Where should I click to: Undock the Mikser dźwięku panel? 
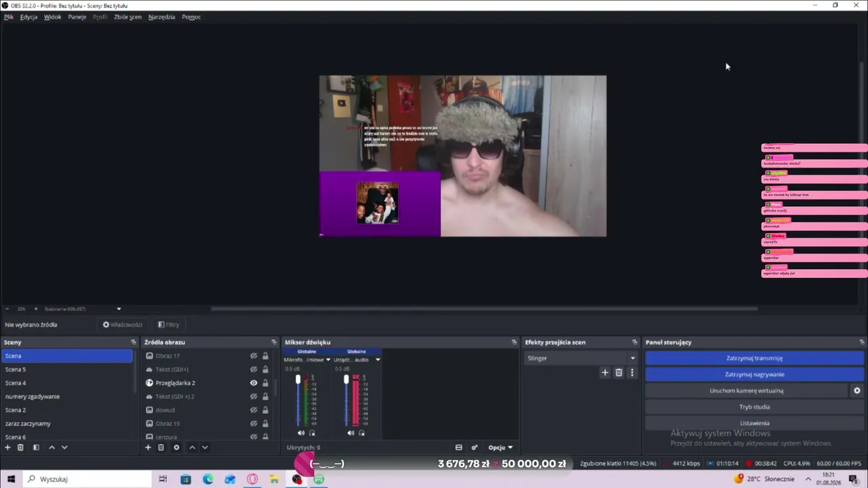[x=515, y=342]
